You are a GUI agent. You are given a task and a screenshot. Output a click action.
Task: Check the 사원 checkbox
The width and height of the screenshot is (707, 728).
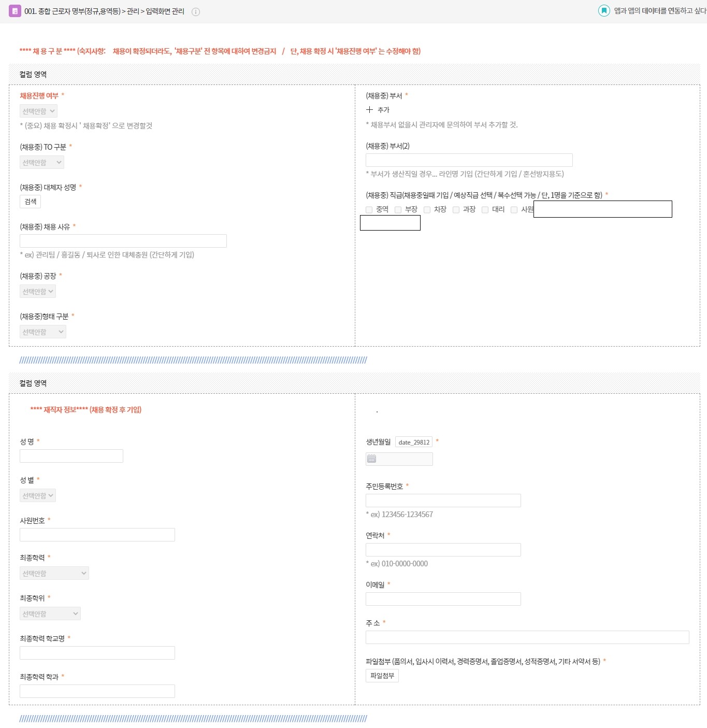[514, 210]
